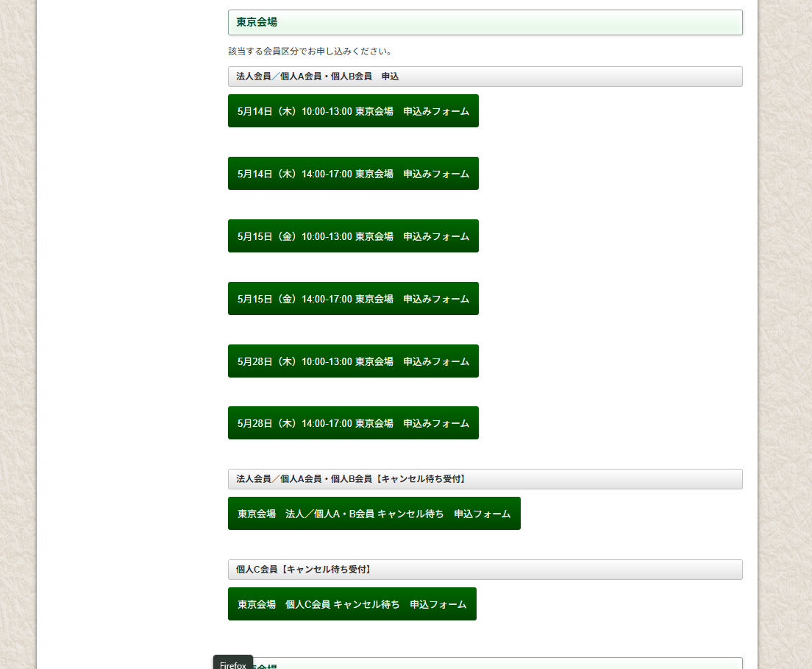Open the 5月14日 10:00-13:00 東京会場 application form
812x669 pixels.
353,111
